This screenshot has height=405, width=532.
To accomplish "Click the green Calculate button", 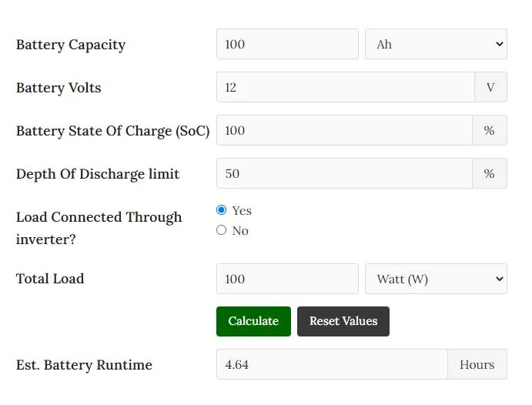I will [x=253, y=322].
